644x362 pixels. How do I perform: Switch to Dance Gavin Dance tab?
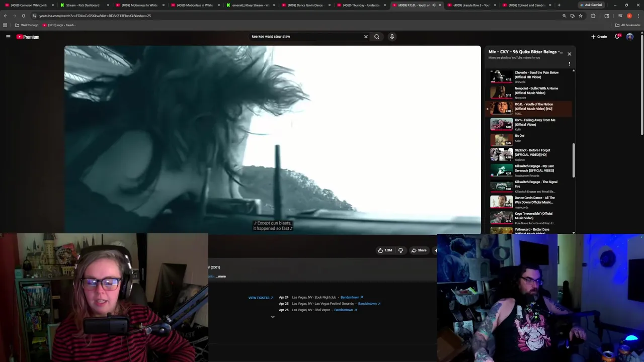[304, 5]
